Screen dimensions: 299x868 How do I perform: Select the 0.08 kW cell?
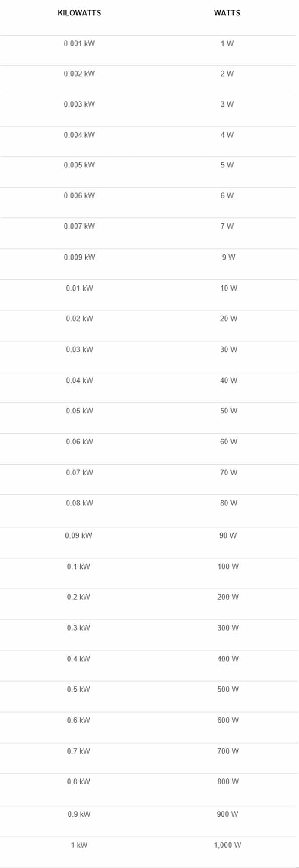point(79,503)
